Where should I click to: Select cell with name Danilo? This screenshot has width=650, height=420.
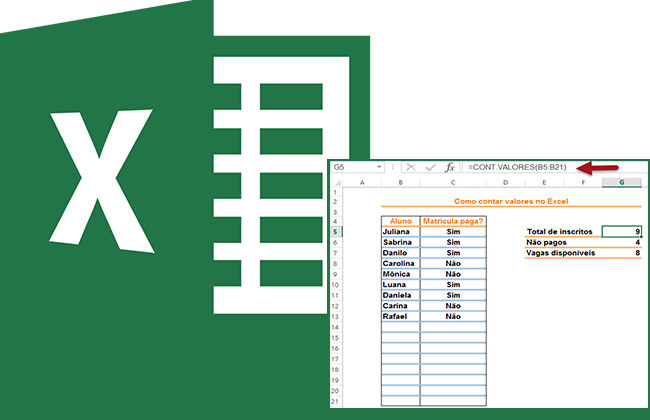[400, 253]
